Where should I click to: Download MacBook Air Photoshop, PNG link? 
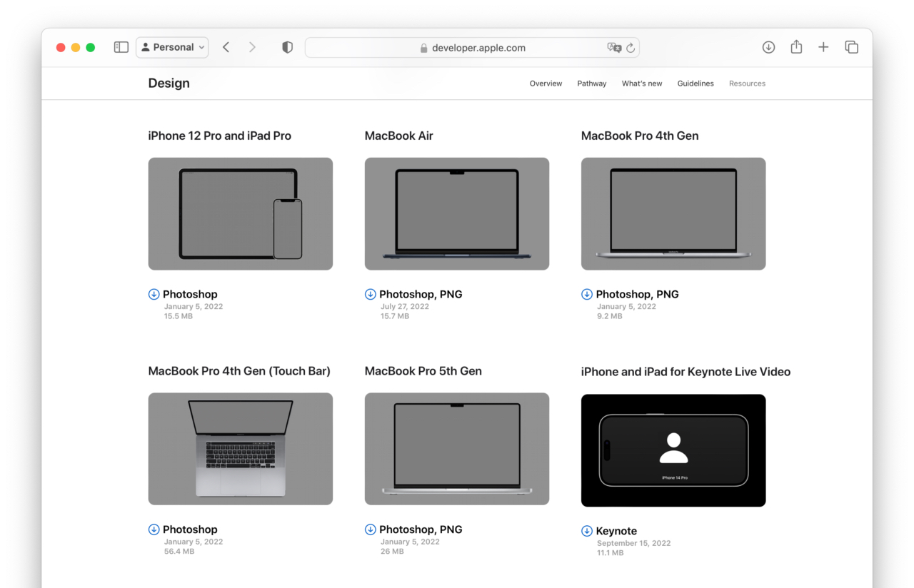pos(421,294)
